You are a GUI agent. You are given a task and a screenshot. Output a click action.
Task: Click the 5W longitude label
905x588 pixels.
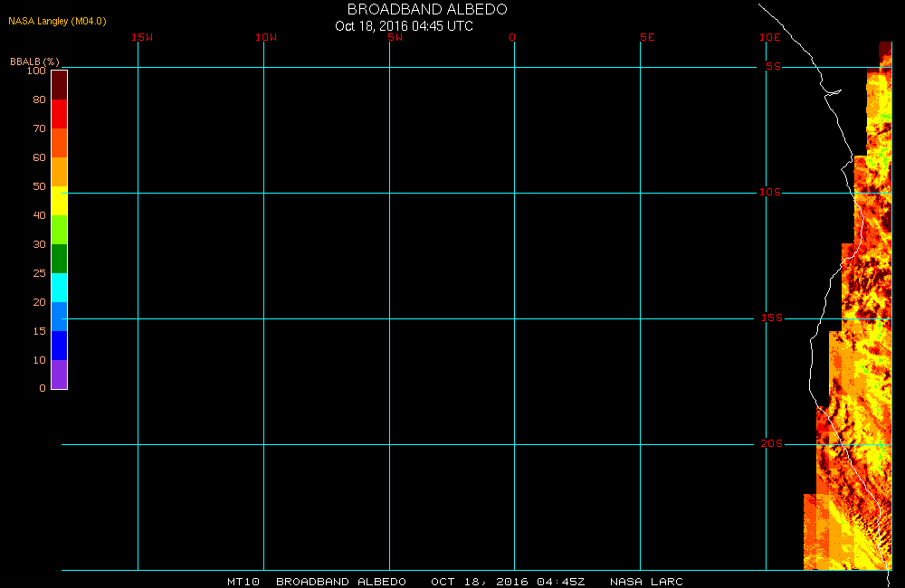395,37
